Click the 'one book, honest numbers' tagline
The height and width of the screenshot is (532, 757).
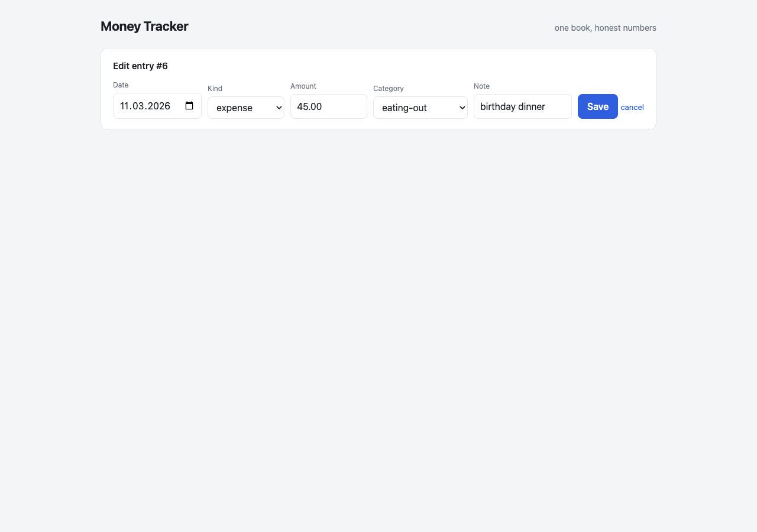(605, 28)
